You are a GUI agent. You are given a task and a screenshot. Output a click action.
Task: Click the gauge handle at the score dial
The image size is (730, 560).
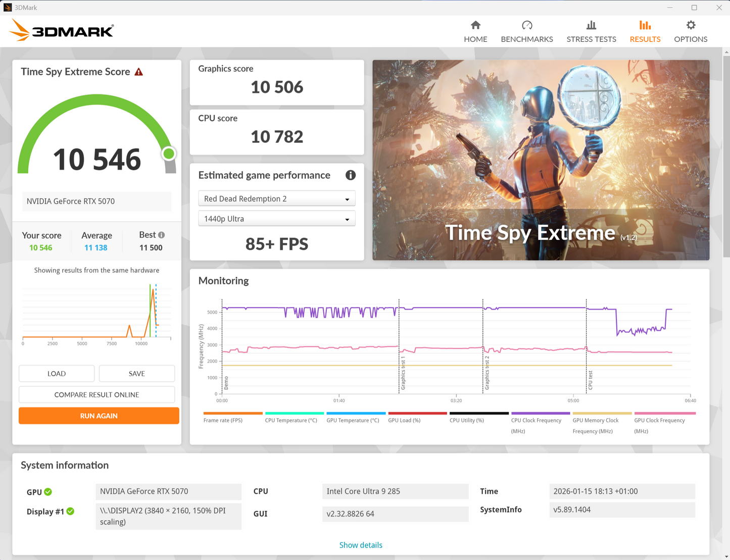[x=169, y=153]
